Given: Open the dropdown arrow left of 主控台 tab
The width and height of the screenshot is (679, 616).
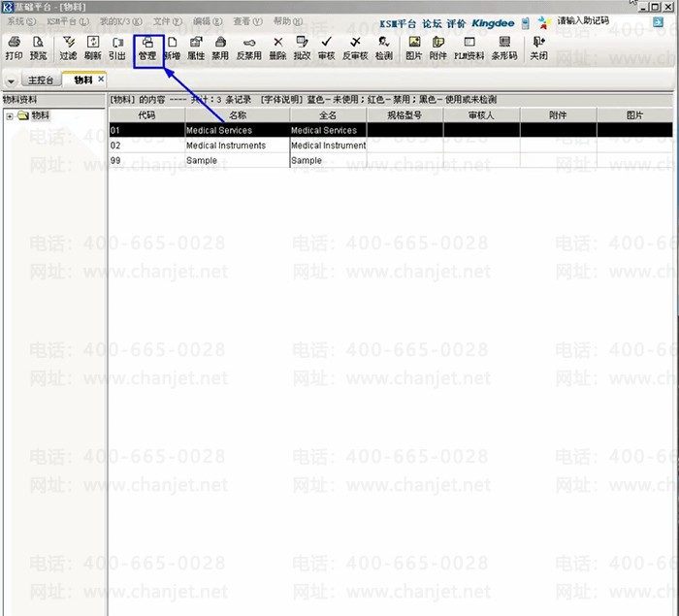Looking at the screenshot, I should coord(11,81).
